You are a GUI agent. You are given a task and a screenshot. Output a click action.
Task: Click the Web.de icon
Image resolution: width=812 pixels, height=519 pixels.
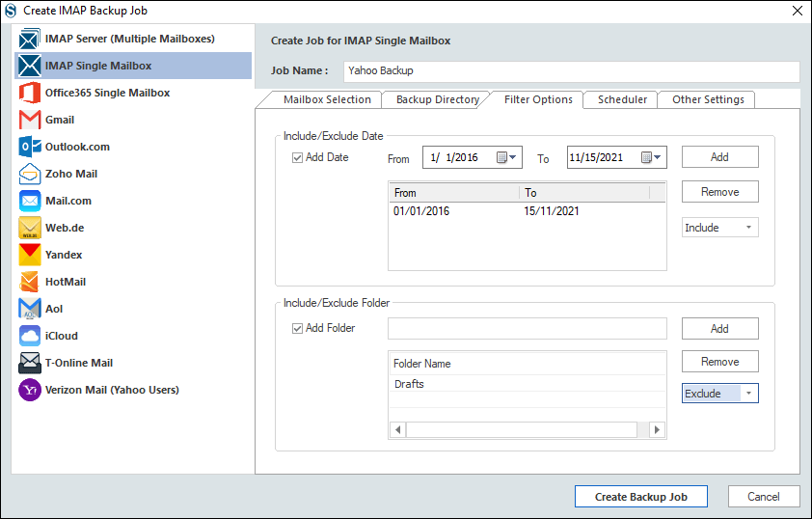click(30, 228)
